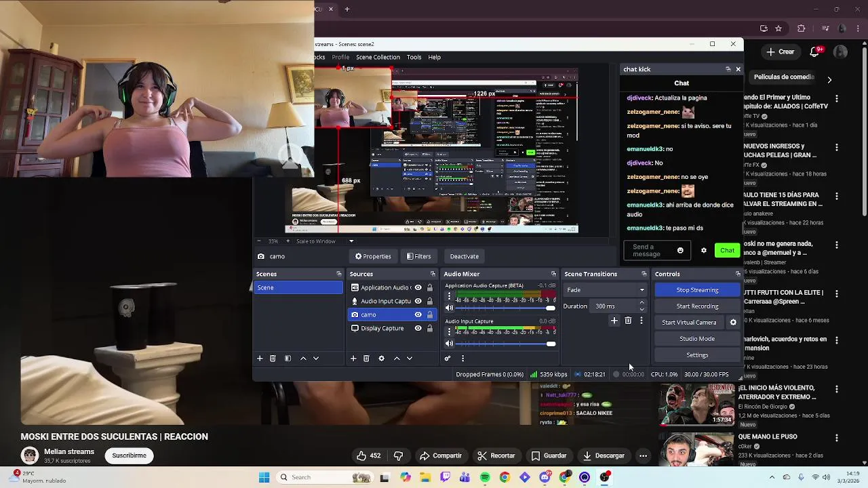Mute Audio Input Capture in mixer

449,344
